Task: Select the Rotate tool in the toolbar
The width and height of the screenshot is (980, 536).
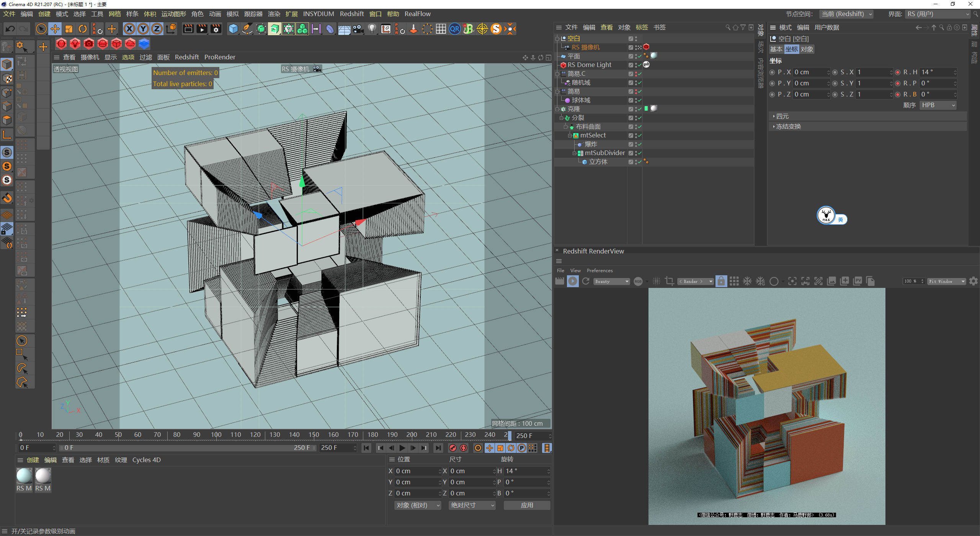Action: (83, 29)
